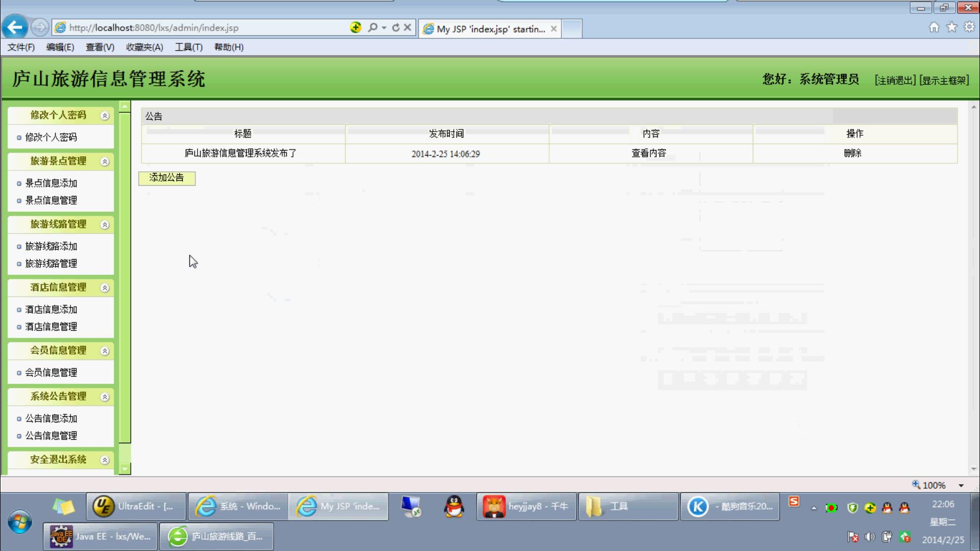Show hidden tray icons arrow
The width and height of the screenshot is (980, 551).
814,508
